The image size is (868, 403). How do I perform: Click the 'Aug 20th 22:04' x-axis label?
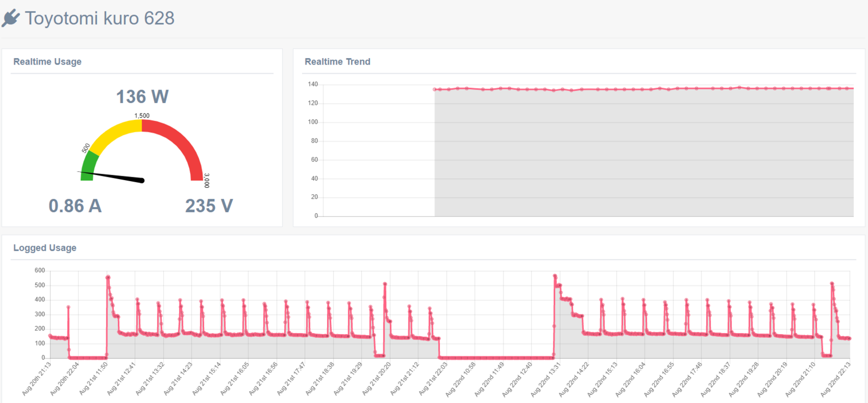[x=65, y=379]
